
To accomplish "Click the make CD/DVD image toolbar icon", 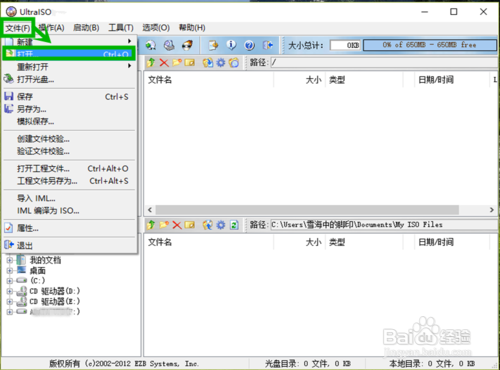I will click(151, 45).
